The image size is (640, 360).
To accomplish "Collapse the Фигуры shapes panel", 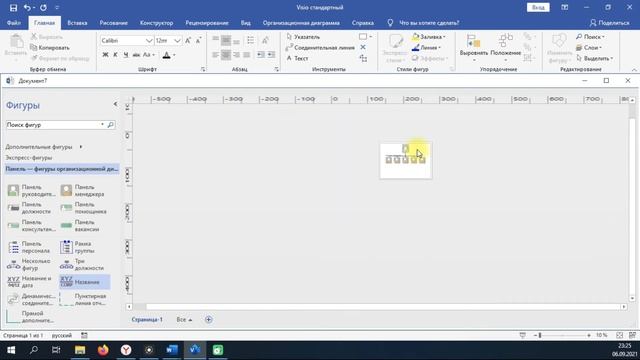I will point(115,104).
